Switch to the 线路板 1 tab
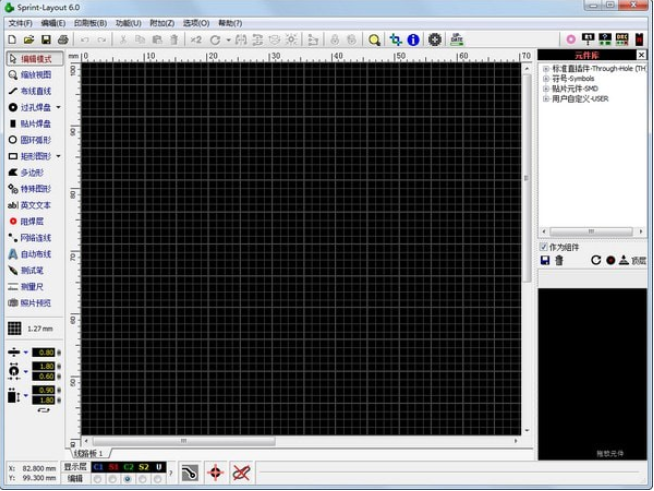654x491 pixels. click(x=89, y=453)
